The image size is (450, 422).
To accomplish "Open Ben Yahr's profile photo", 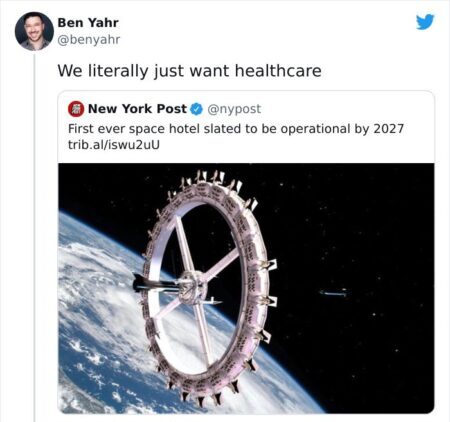I will 34,31.
